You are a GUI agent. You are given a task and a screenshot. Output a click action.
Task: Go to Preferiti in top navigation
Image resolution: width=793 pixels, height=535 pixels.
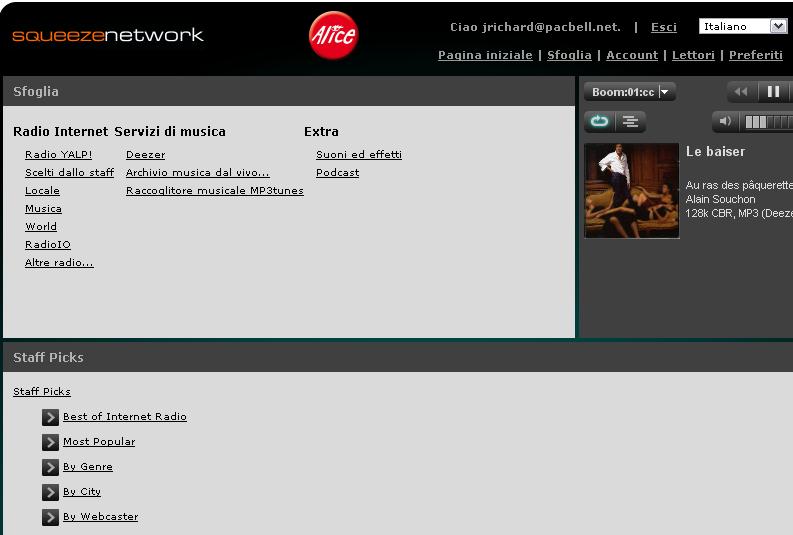[755, 55]
